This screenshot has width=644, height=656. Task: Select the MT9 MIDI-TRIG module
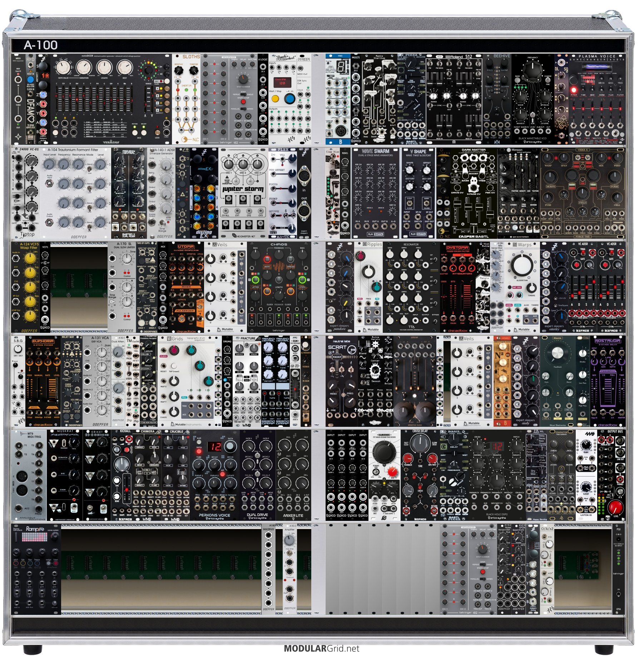tap(29, 475)
